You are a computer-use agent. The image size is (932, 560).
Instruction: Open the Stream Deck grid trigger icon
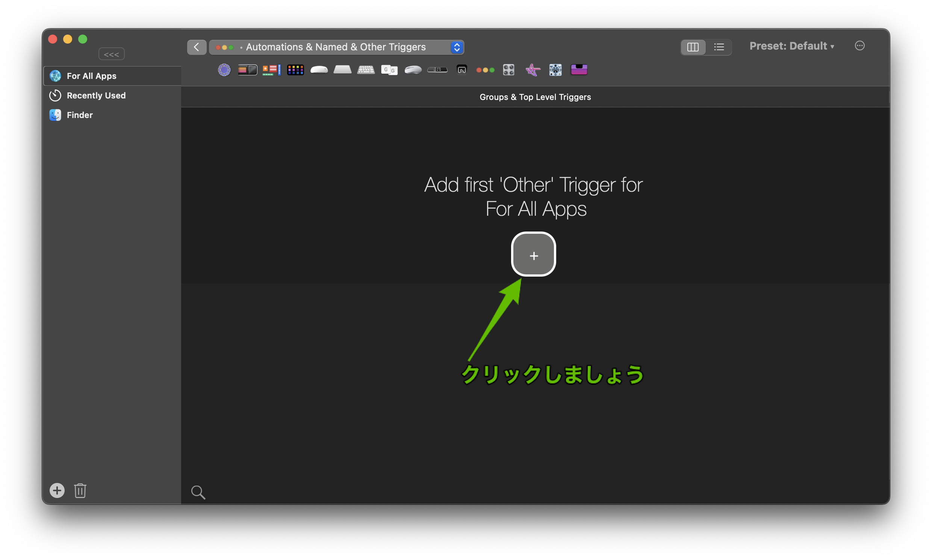(295, 70)
